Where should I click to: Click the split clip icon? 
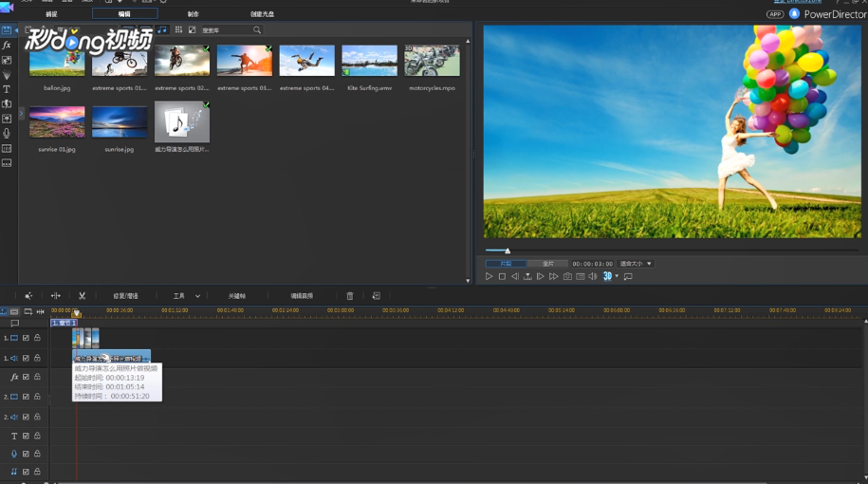pyautogui.click(x=55, y=296)
